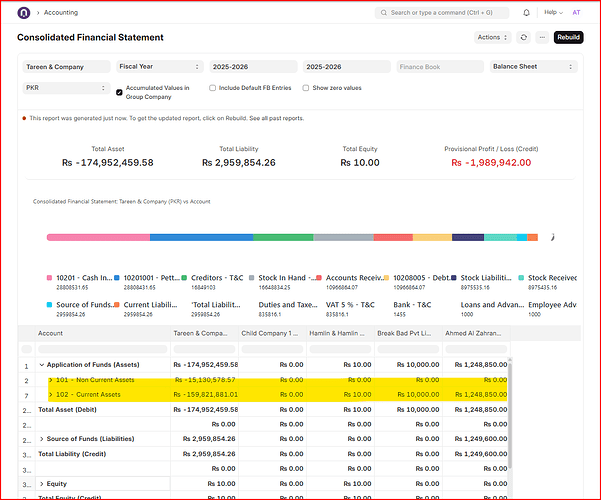
Task: Click the grey segment of chart bar
Action: point(344,238)
